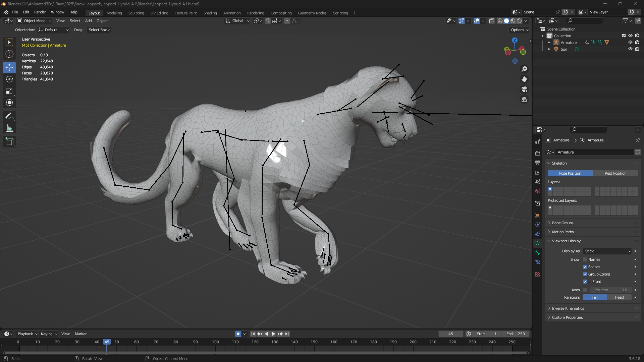
Task: Pick the Measure tool
Action: click(x=9, y=128)
